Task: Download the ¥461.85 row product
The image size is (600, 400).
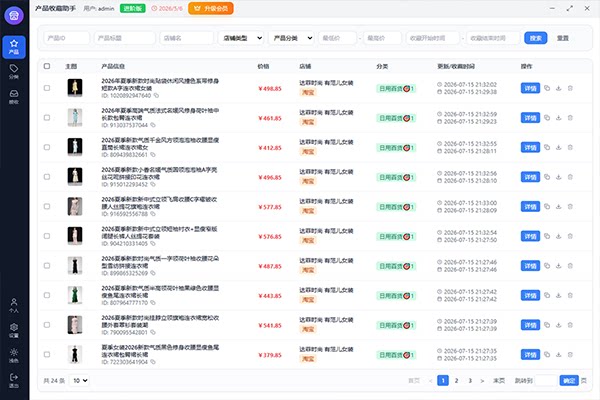Action: (559, 118)
